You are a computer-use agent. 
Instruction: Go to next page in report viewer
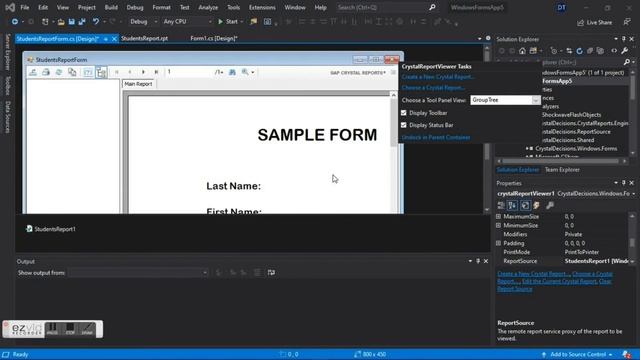point(143,72)
